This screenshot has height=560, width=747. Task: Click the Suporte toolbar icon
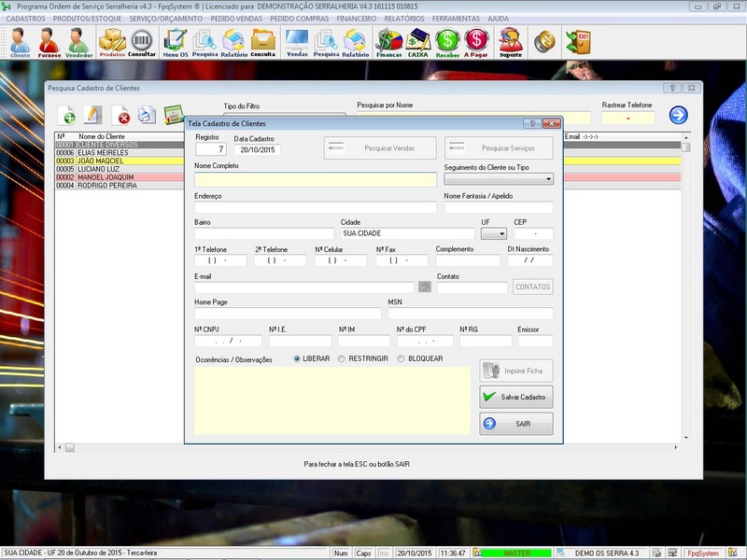click(x=510, y=41)
